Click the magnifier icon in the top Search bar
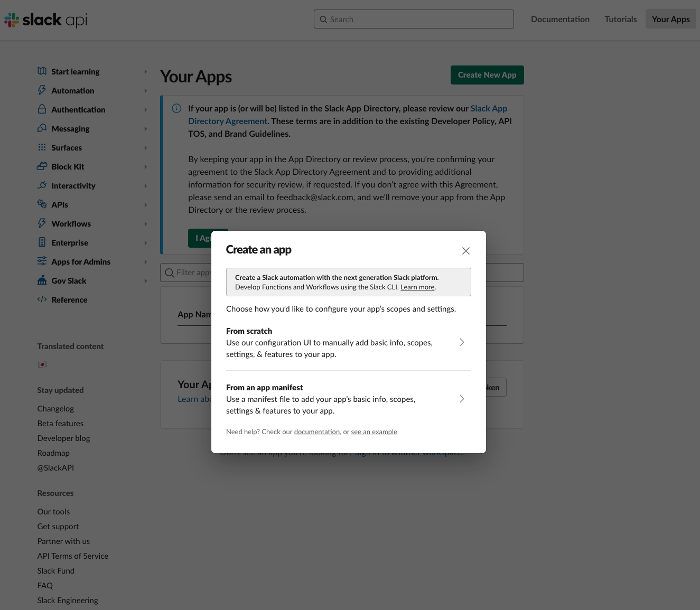This screenshot has height=610, width=700. click(x=323, y=20)
